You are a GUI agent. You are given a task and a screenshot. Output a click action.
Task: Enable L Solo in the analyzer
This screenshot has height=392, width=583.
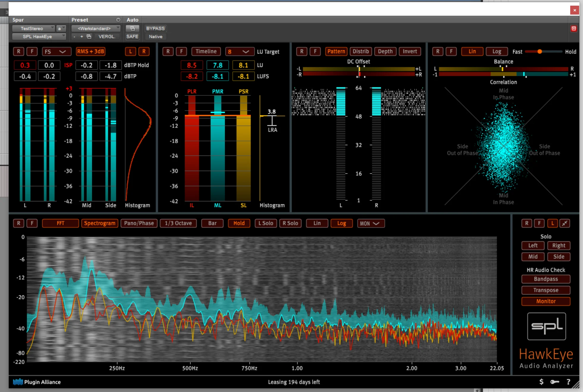point(266,223)
